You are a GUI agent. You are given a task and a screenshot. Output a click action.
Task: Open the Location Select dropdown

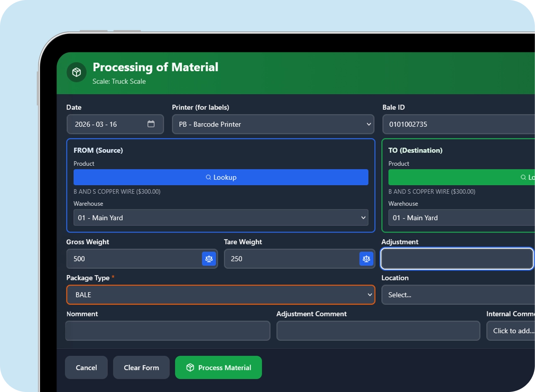click(x=458, y=295)
